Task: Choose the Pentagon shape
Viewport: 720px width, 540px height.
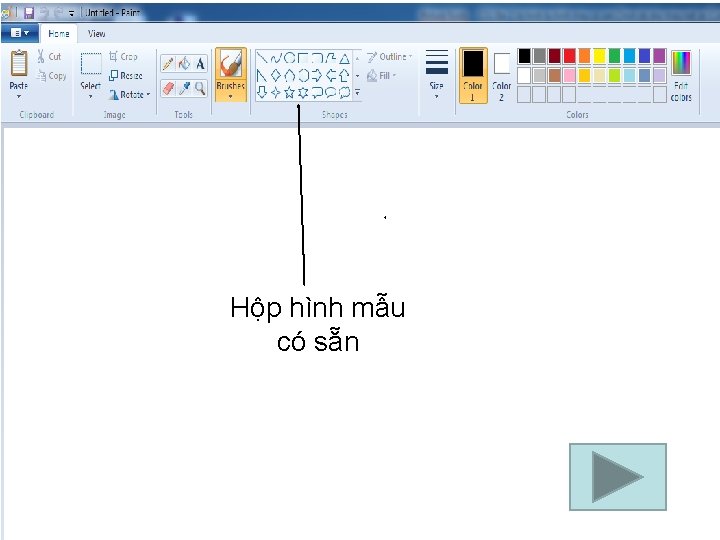Action: pyautogui.click(x=289, y=75)
